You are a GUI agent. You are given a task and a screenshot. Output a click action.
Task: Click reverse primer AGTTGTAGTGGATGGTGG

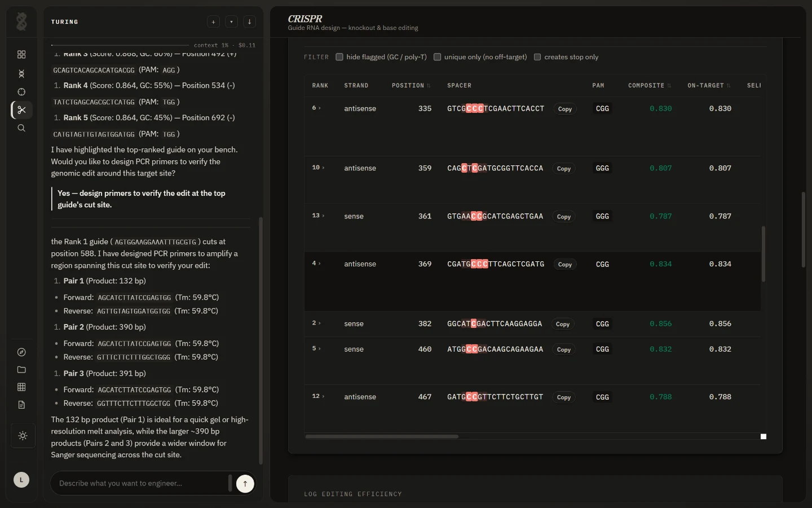[x=134, y=311]
